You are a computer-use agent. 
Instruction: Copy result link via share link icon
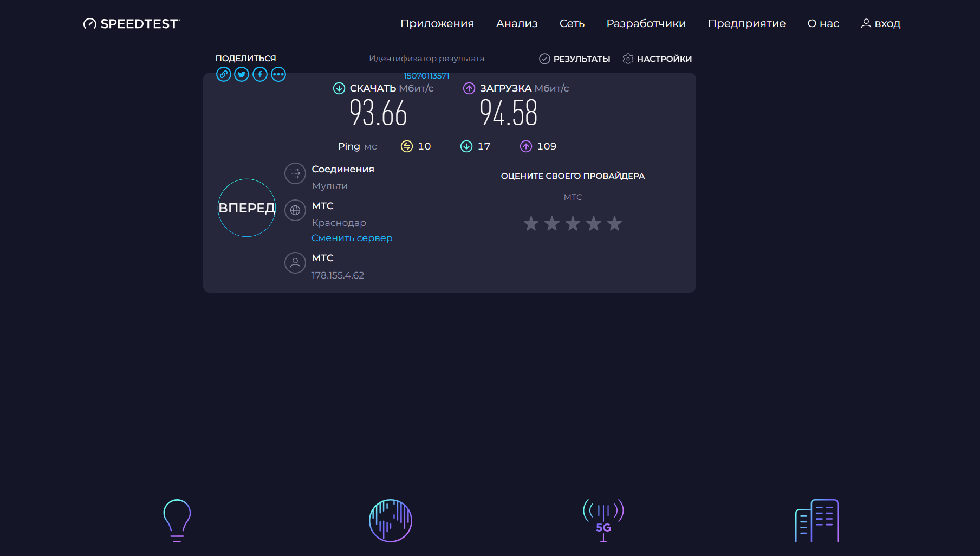[224, 74]
